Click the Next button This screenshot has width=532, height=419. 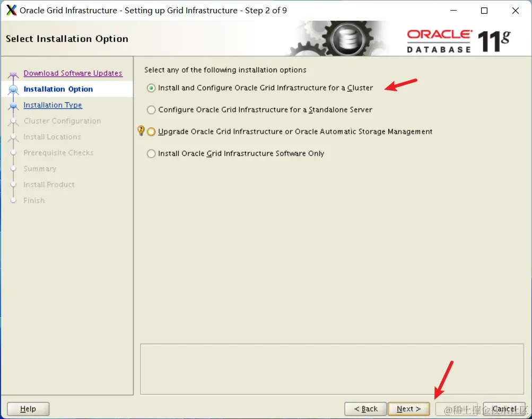tap(408, 409)
